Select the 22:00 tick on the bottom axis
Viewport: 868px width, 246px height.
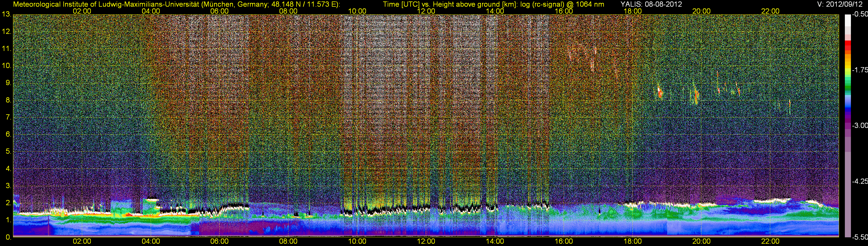click(770, 241)
